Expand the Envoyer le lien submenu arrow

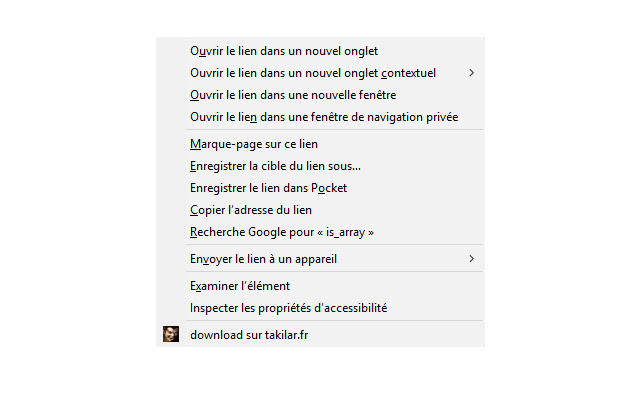coord(471,259)
